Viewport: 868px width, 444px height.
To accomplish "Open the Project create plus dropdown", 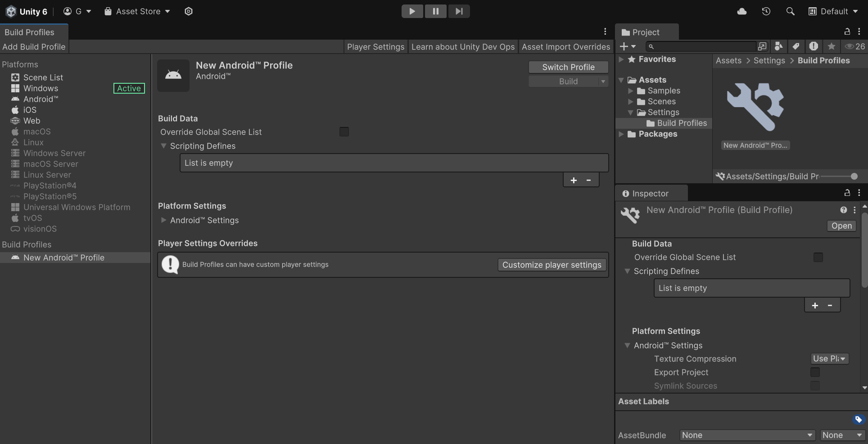I will [x=628, y=46].
